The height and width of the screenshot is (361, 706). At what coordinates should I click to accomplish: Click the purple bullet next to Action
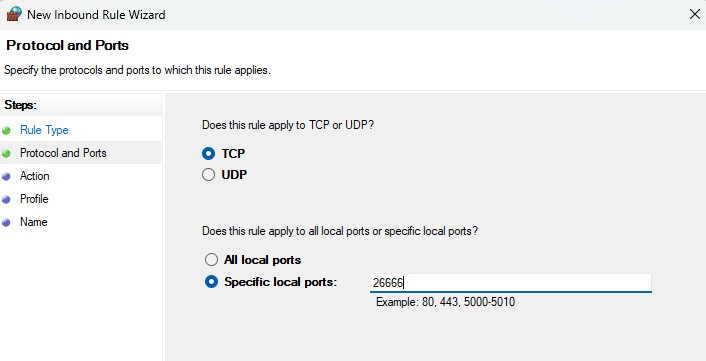[6, 176]
